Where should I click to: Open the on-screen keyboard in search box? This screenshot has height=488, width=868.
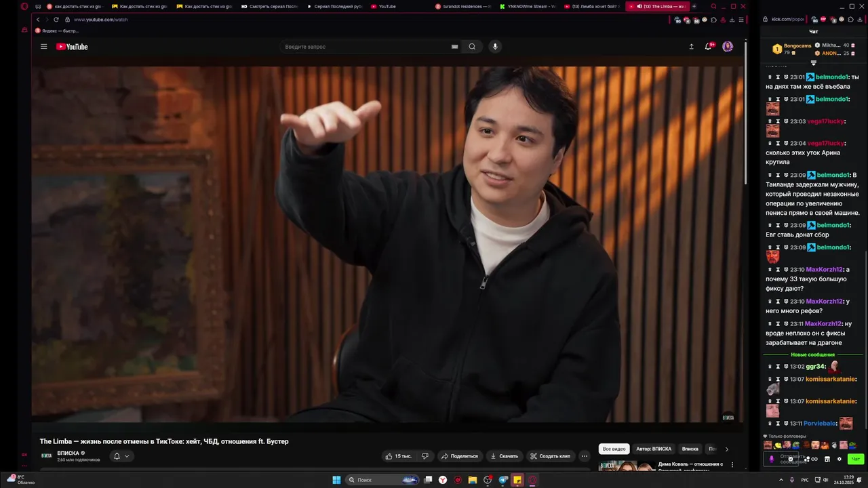(x=454, y=47)
